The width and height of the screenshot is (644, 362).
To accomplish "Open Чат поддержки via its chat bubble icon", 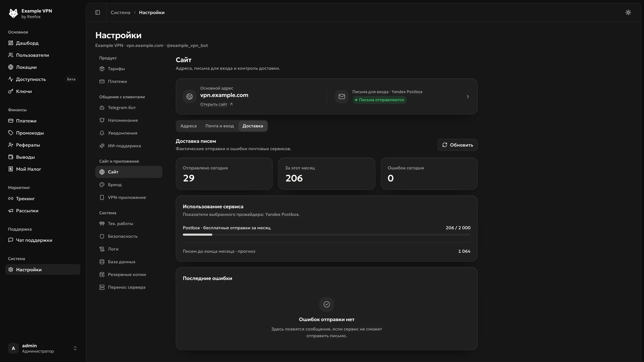I will 11,240.
